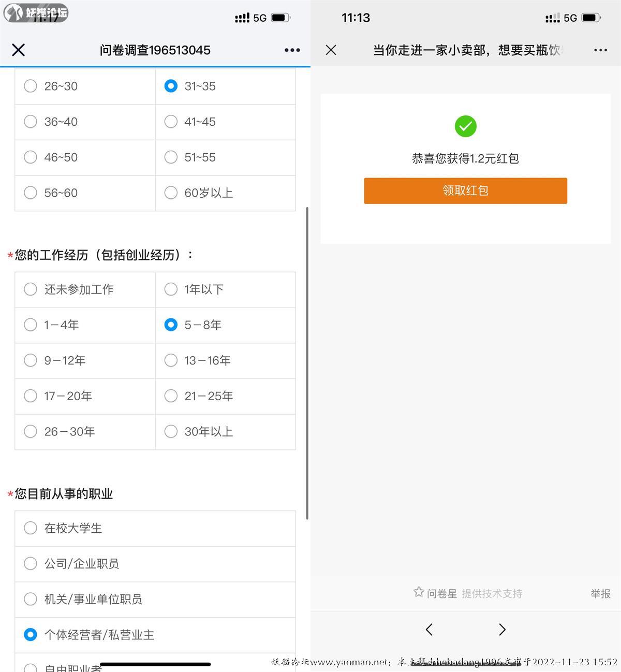621x672 pixels.
Task: Choose work experience 还未参加工作
Action: [x=85, y=289]
